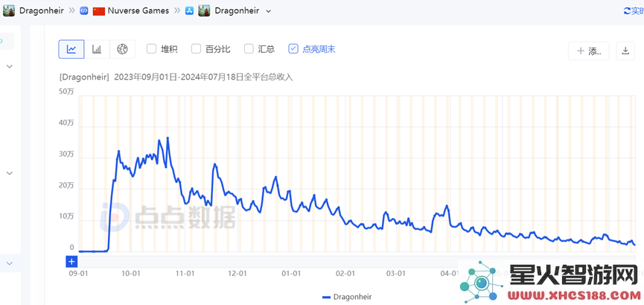This screenshot has width=644, height=305.
Task: Click the 12-01 date label
Action: (237, 274)
